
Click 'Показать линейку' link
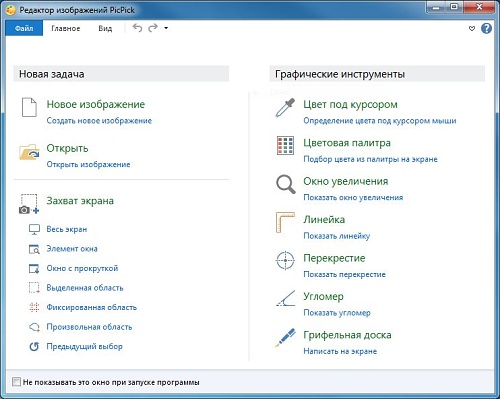[337, 236]
